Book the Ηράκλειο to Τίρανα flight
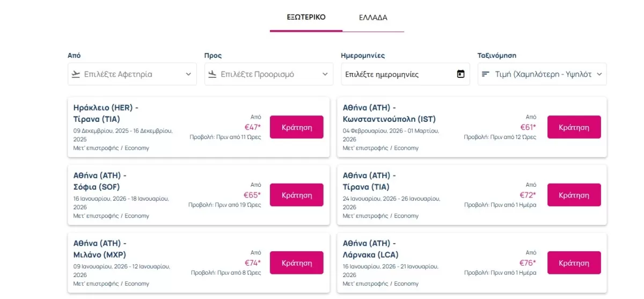This screenshot has height=299, width=644. coord(297,127)
